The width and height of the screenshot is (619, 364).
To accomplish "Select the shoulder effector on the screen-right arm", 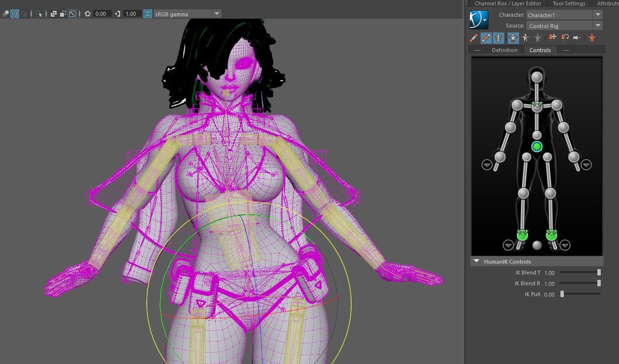I will click(x=556, y=105).
